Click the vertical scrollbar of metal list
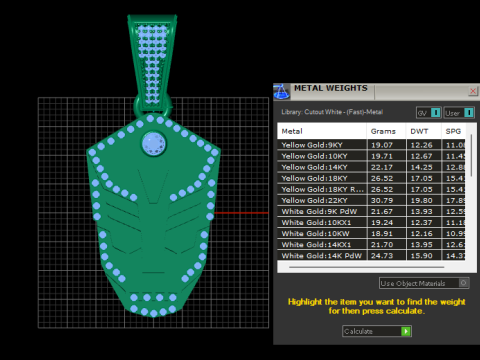 (x=471, y=155)
